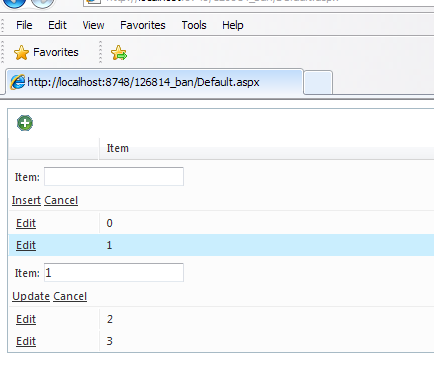Open the Help menu
The image size is (434, 382).
pos(233,25)
